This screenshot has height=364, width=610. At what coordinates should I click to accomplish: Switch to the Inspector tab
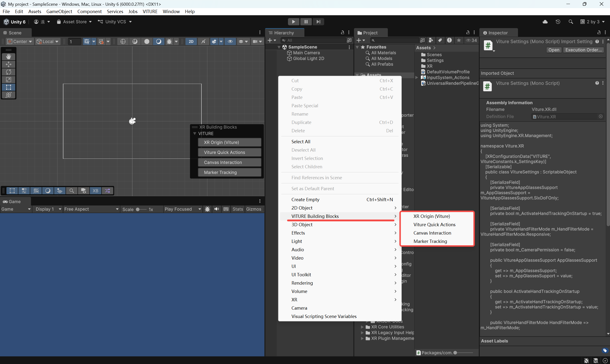click(x=498, y=33)
